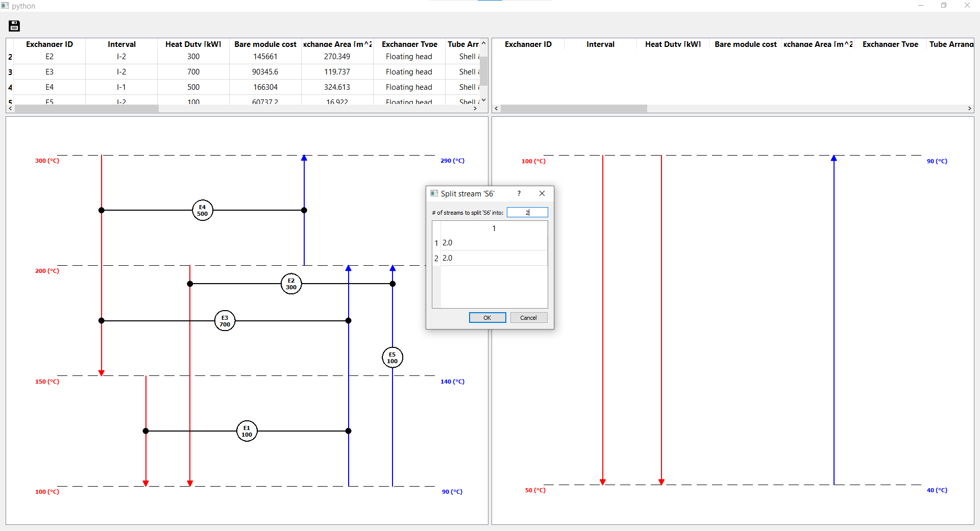Select the 145661 bare module cost cell

[265, 57]
